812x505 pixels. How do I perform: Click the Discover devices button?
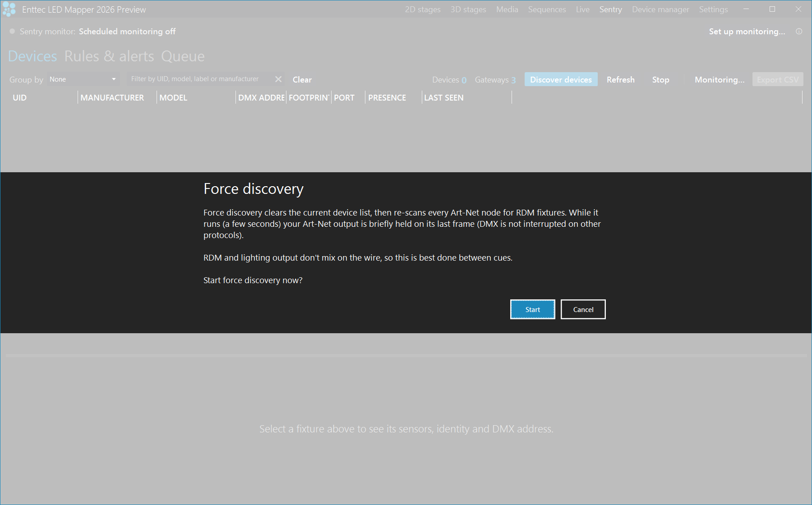tap(561, 79)
